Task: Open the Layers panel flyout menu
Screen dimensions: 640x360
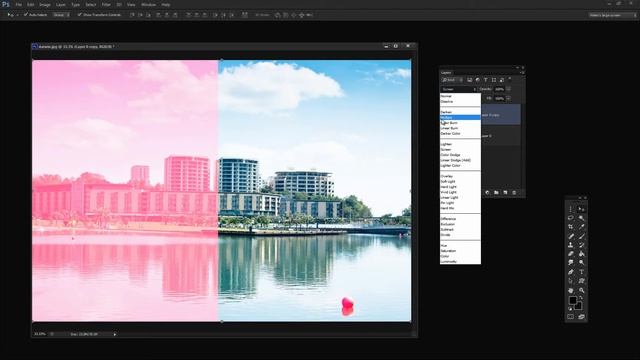Action: coord(522,73)
